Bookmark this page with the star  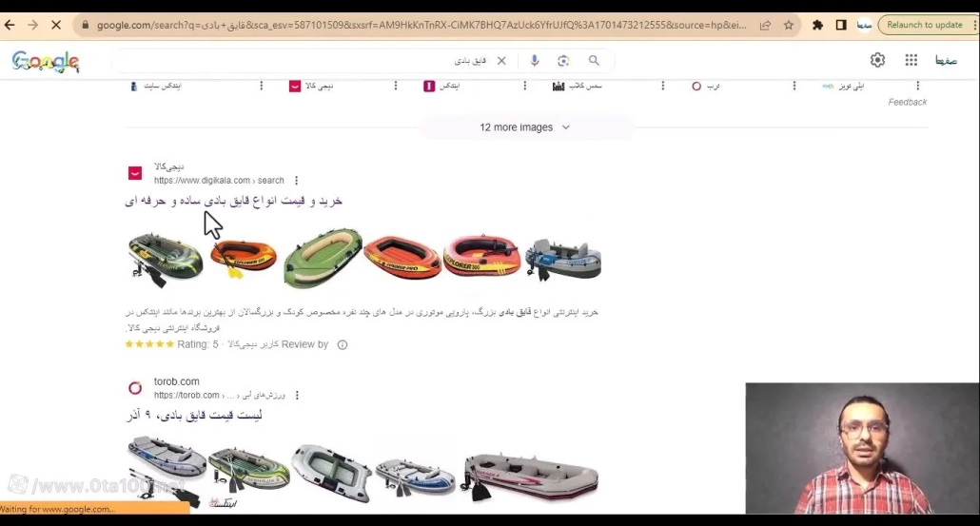(x=789, y=25)
